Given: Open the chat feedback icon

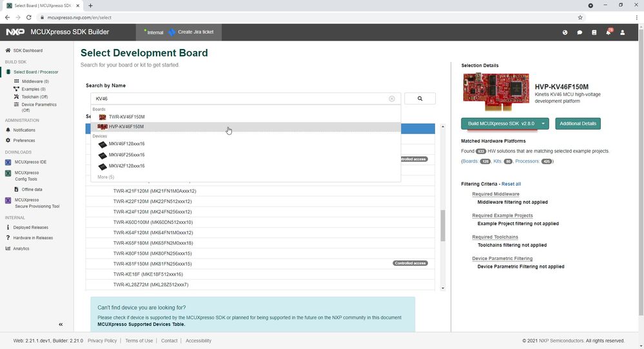Looking at the screenshot, I should point(580,32).
